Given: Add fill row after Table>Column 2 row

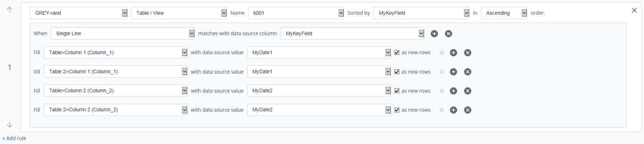Looking at the screenshot, I should pyautogui.click(x=453, y=91).
